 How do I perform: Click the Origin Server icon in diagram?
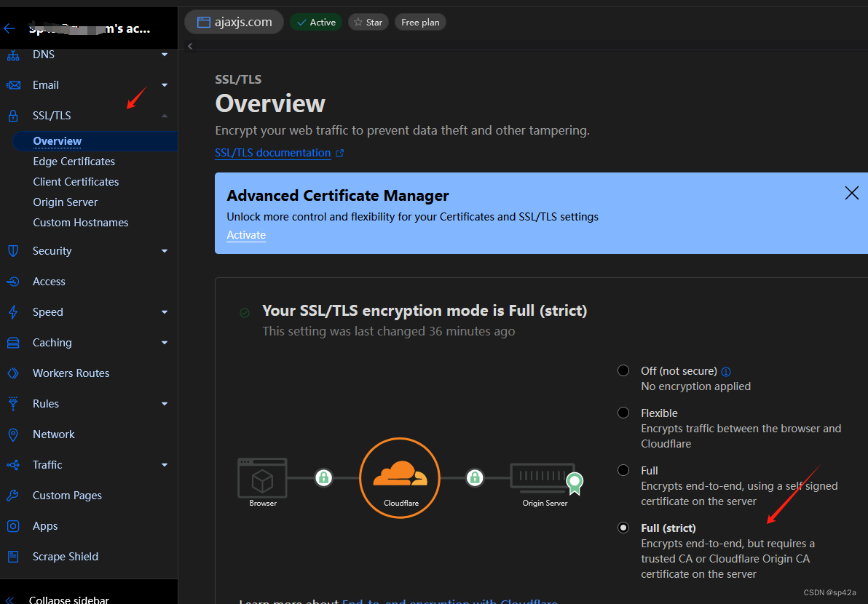pyautogui.click(x=546, y=479)
